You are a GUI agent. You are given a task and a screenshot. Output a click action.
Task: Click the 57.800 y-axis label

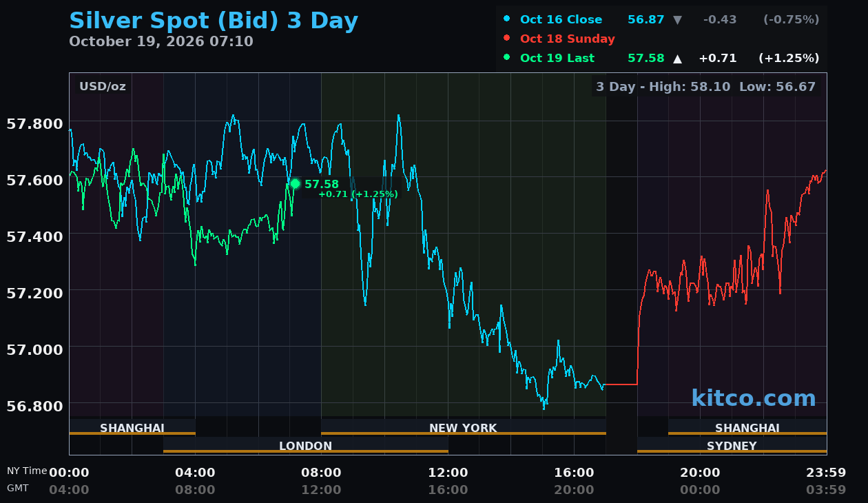pyautogui.click(x=34, y=124)
